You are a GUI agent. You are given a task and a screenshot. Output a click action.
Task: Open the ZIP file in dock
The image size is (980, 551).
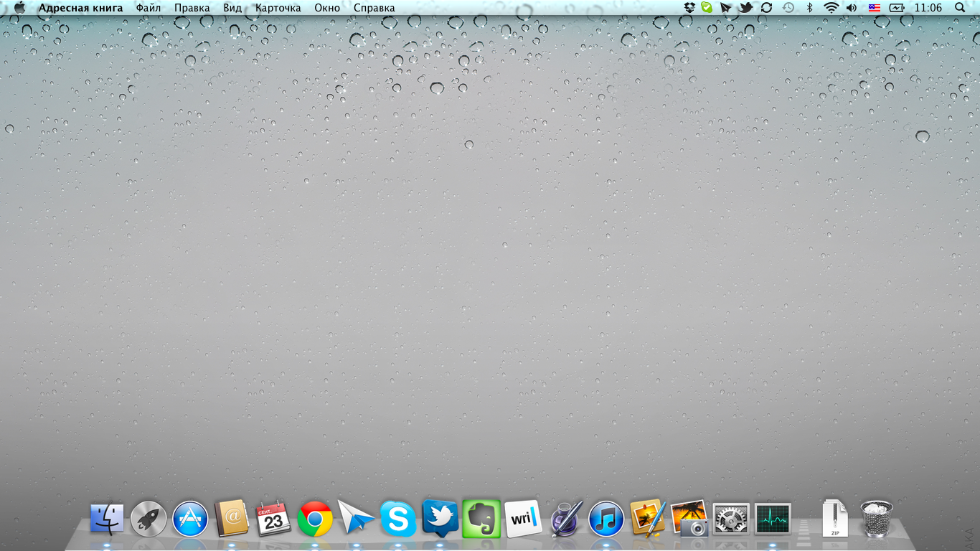834,518
